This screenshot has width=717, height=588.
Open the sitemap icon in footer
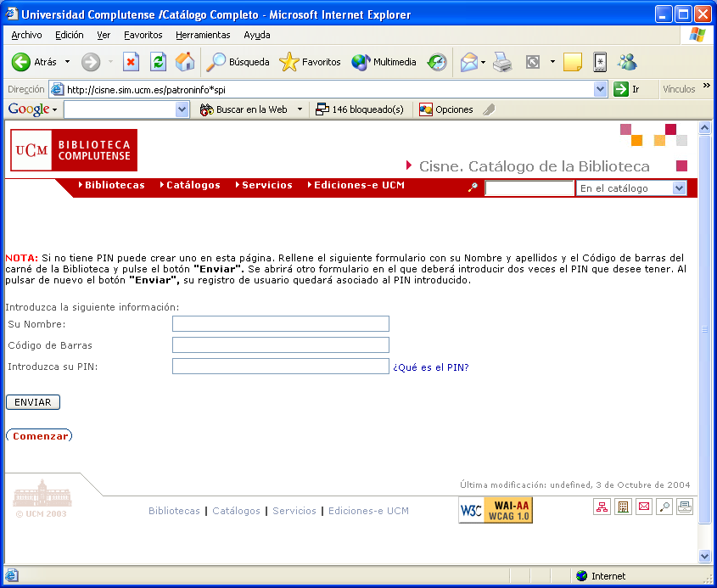click(602, 507)
